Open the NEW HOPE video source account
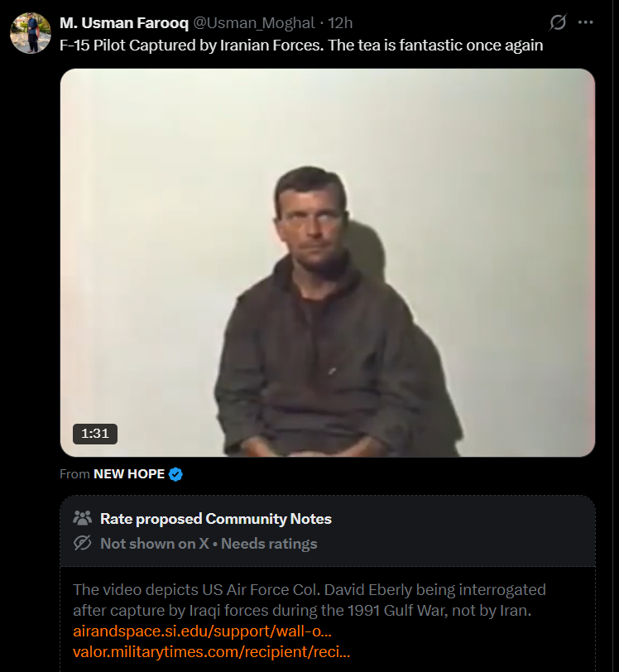The height and width of the screenshot is (672, 619). [129, 473]
